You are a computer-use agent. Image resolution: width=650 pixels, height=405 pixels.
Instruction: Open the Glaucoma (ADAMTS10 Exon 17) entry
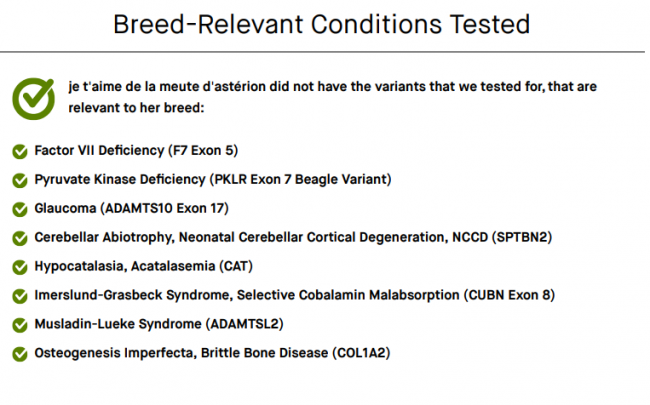coord(131,208)
